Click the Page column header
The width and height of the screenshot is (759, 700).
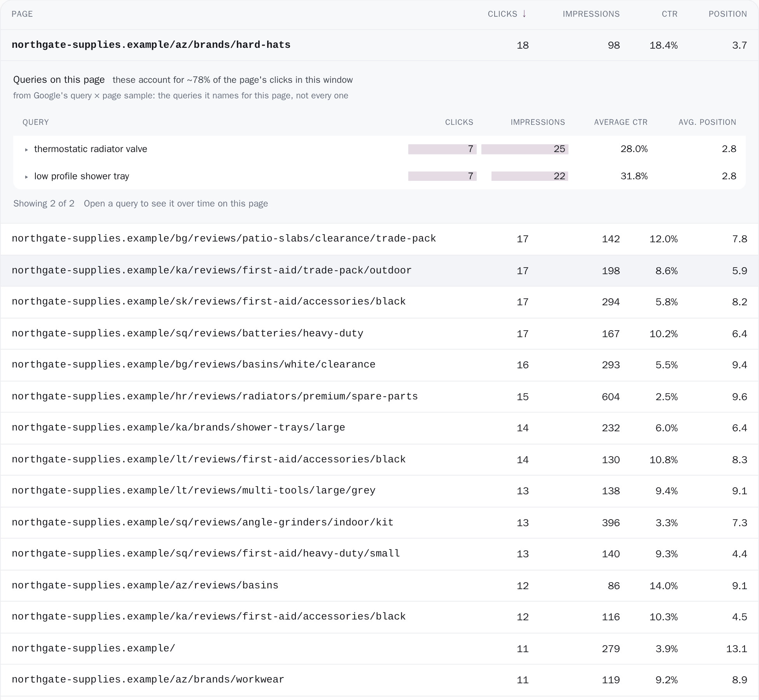pos(22,14)
